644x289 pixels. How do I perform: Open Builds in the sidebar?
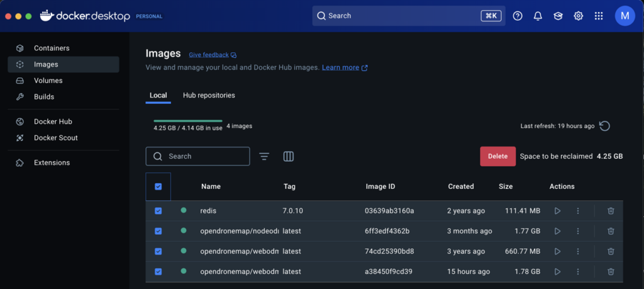tap(64, 97)
